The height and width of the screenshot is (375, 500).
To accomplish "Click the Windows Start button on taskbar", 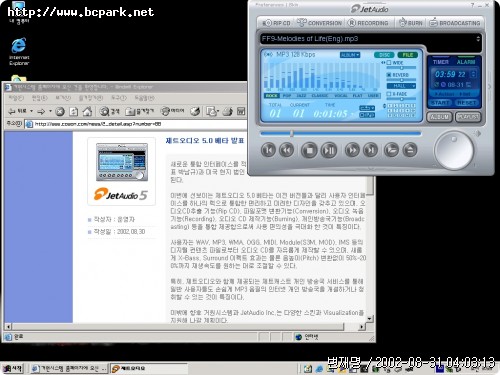I will click(12, 368).
